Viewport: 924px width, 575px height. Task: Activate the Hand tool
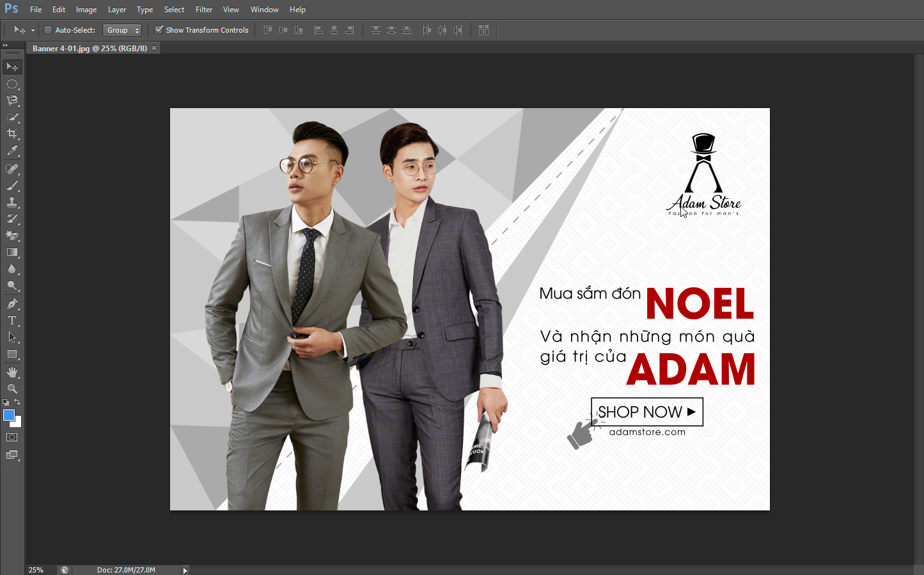[x=12, y=372]
